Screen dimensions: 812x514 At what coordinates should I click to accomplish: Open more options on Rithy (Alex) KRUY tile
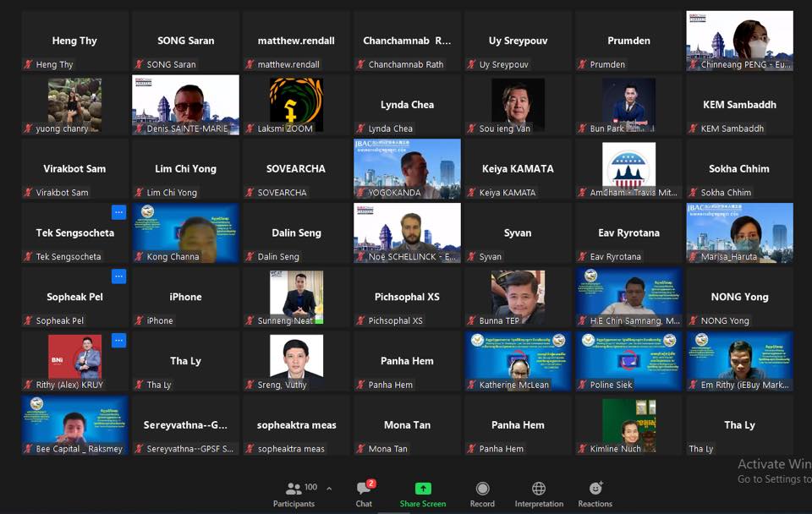click(x=118, y=341)
